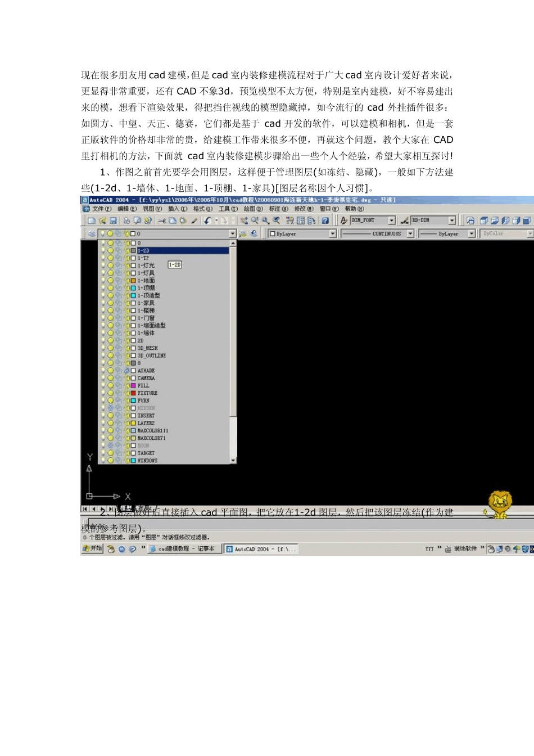This screenshot has width=534, height=756.
Task: Click the New drawing icon
Action: [92, 221]
